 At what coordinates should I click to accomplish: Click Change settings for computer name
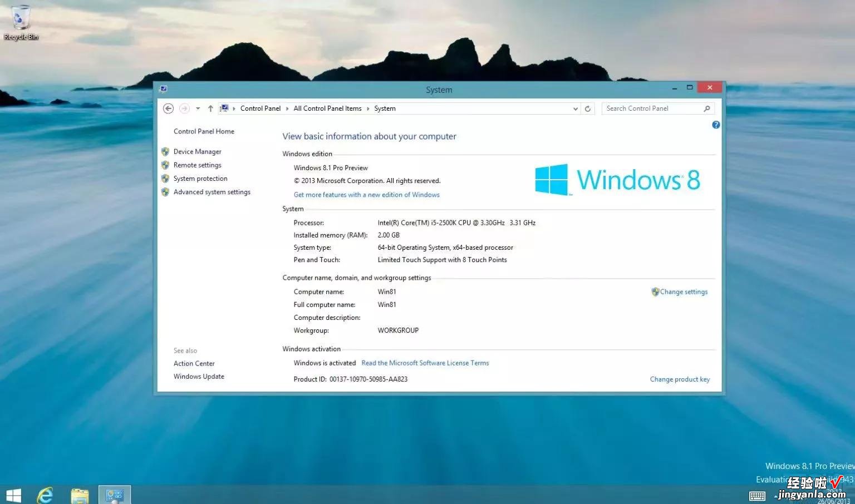click(684, 291)
